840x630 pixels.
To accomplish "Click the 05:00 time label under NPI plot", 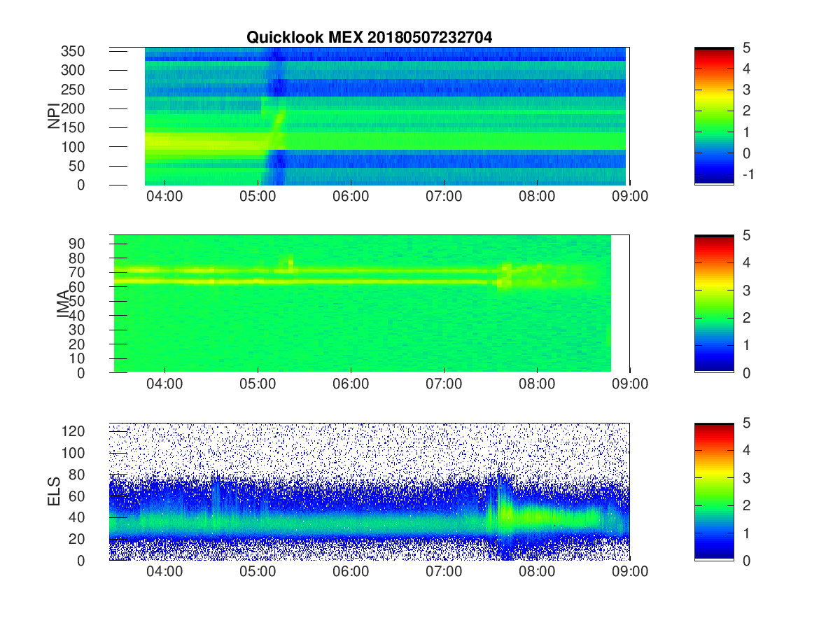I will point(258,197).
